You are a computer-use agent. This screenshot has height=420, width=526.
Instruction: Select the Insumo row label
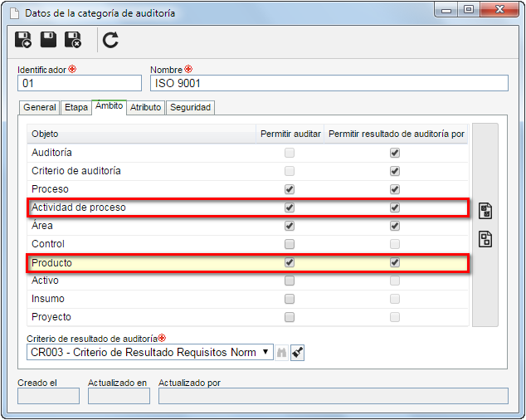tap(48, 299)
